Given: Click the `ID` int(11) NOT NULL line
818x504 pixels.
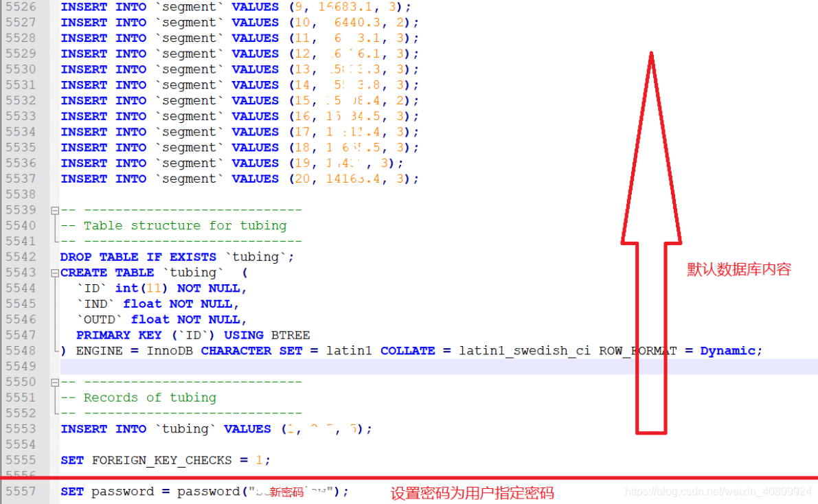Looking at the screenshot, I should 161,288.
